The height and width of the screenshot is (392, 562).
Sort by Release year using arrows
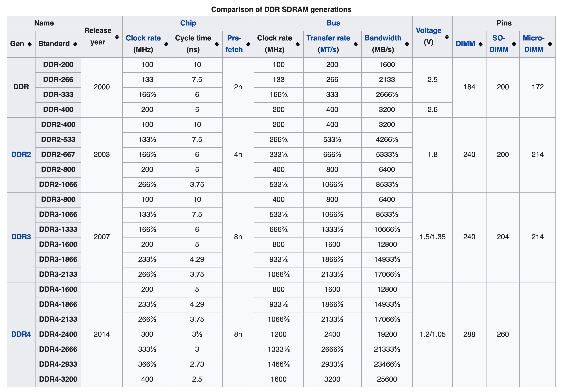[x=117, y=37]
